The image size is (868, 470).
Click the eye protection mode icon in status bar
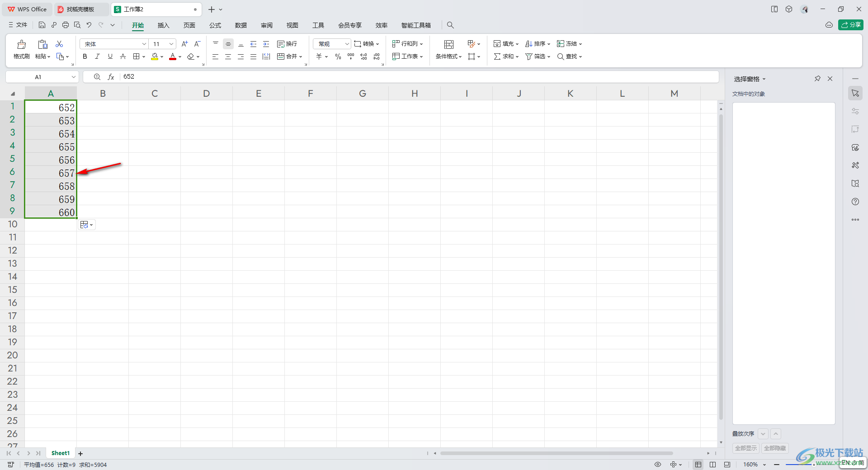[658, 465]
